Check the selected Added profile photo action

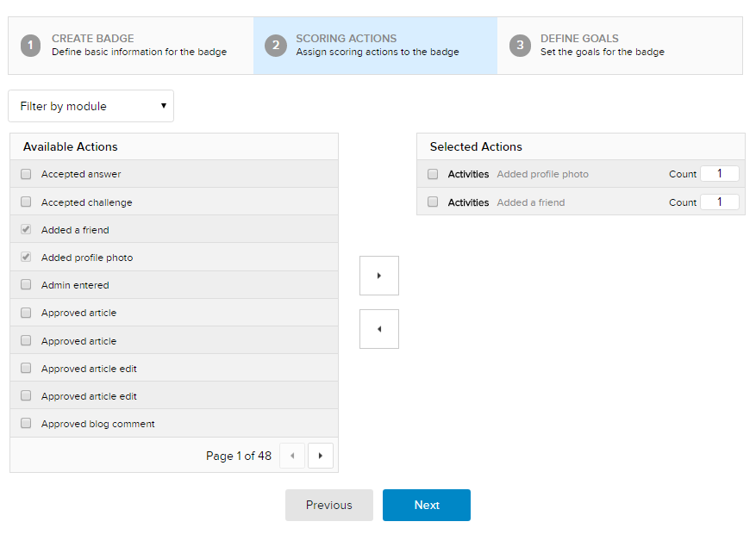click(x=433, y=174)
